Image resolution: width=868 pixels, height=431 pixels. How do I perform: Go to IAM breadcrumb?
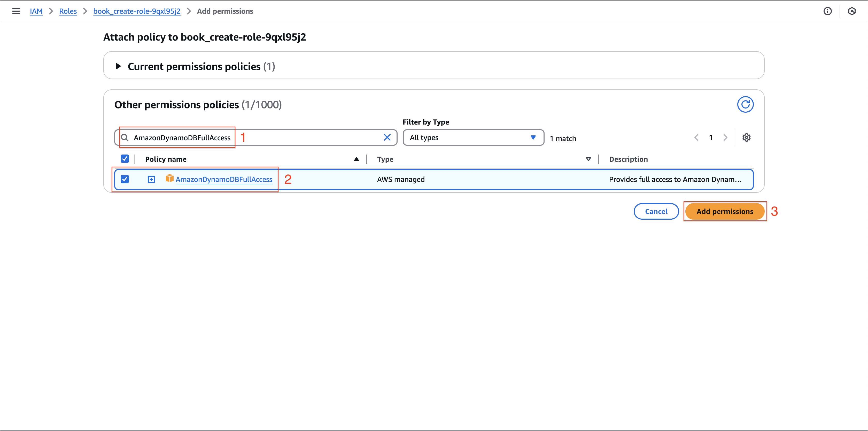click(36, 11)
